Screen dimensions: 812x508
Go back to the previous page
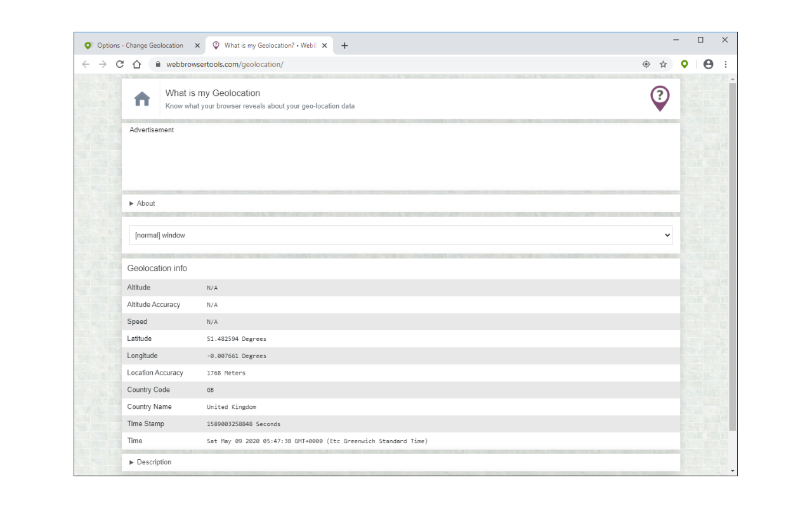tap(86, 64)
